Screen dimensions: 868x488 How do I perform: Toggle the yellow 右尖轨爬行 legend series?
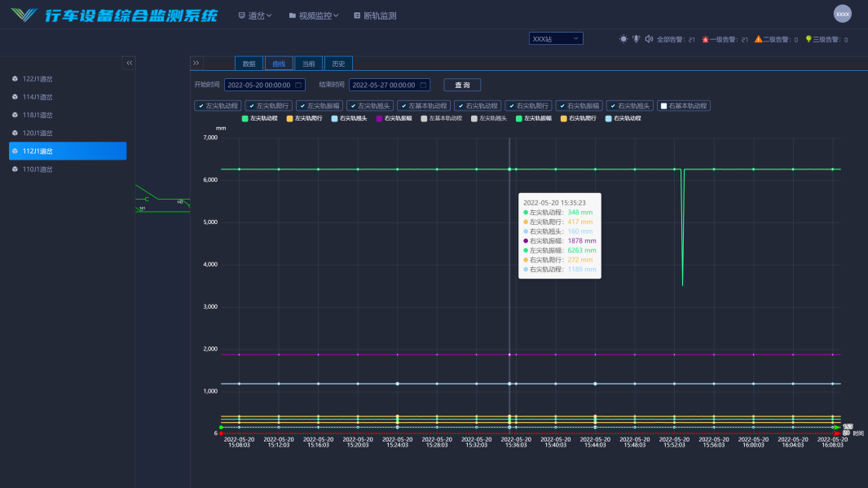click(x=579, y=118)
